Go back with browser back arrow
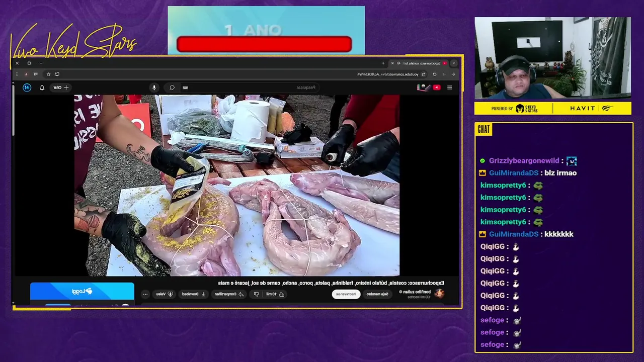The width and height of the screenshot is (644, 362). 453,74
